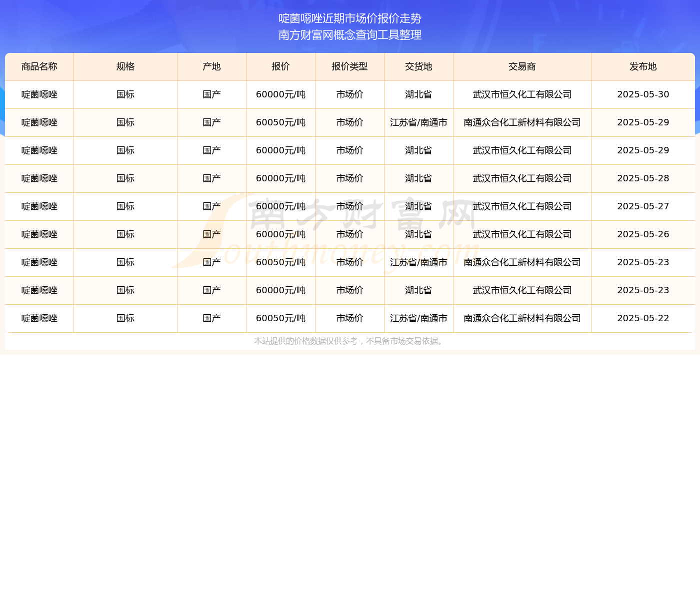Click the 商品名称 column header

(x=39, y=67)
